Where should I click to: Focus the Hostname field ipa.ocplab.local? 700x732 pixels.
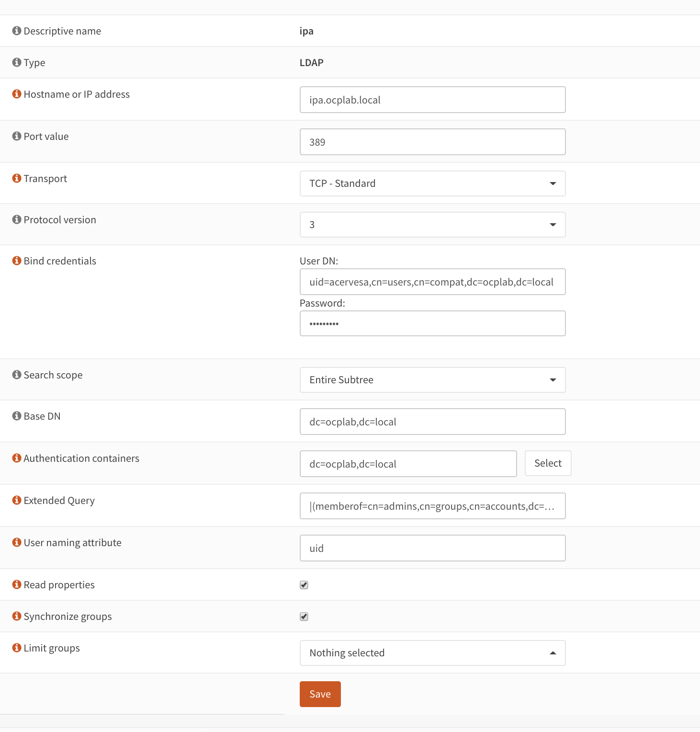[433, 100]
